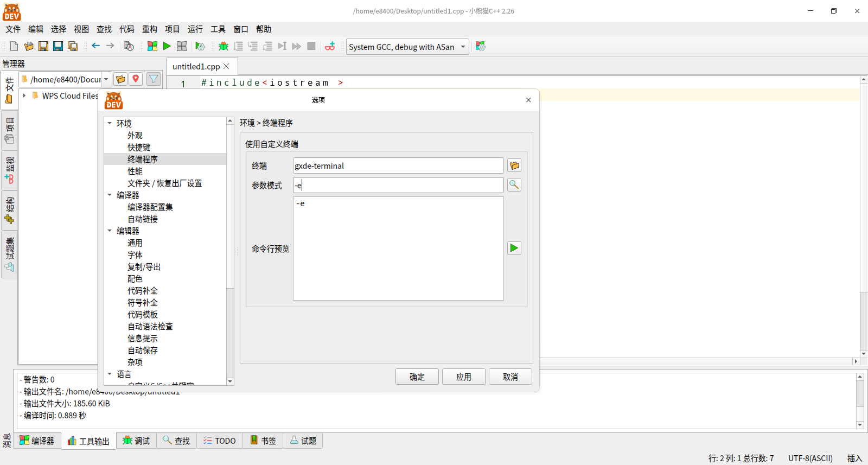This screenshot has height=465, width=868.
Task: Click the green Run button in toolbar
Action: pos(167,47)
